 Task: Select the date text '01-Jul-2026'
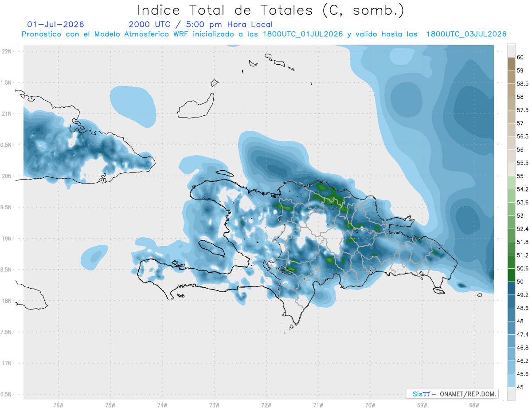click(55, 24)
